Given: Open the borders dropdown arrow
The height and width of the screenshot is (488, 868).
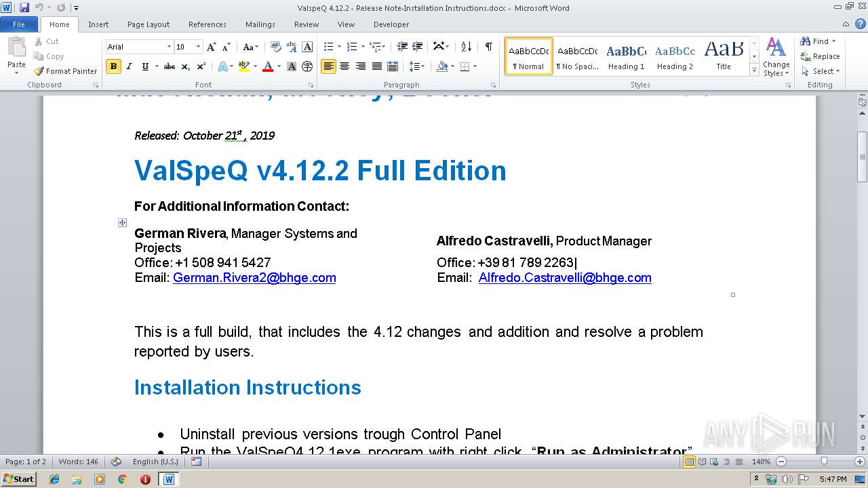Looking at the screenshot, I should click(475, 66).
